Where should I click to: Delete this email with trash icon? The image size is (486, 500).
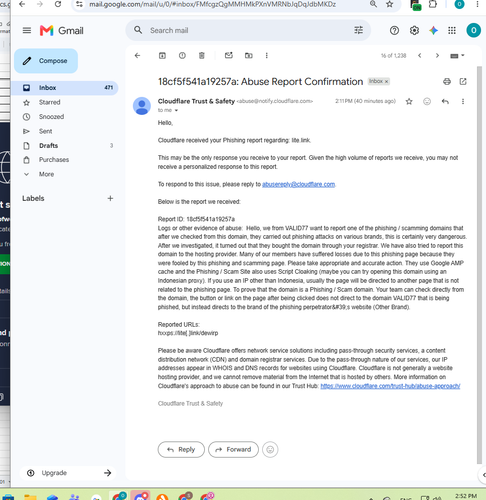pos(202,56)
